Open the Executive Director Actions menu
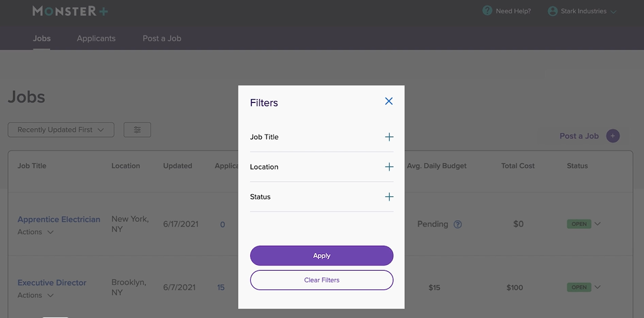This screenshot has width=644, height=318. tap(36, 295)
